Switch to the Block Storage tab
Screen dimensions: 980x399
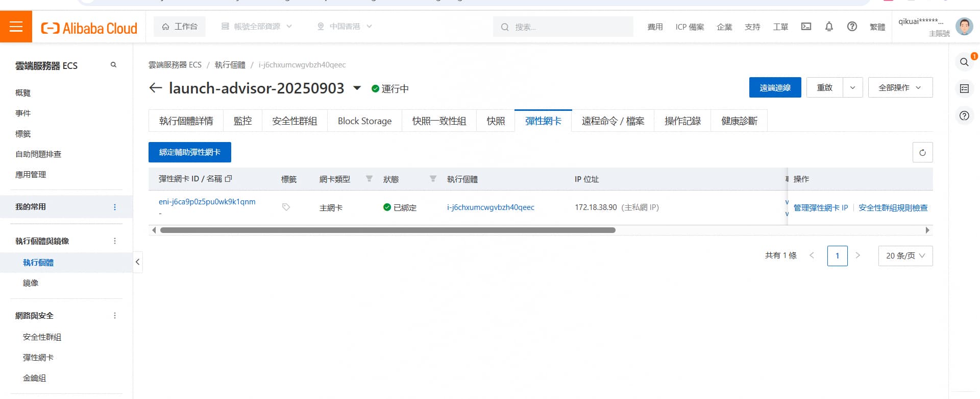pos(364,121)
